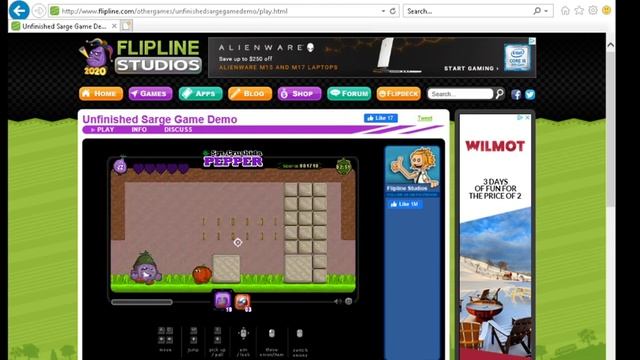Image resolution: width=640 pixels, height=360 pixels.
Task: Click the throw mouse-button control icon
Action: [271, 334]
